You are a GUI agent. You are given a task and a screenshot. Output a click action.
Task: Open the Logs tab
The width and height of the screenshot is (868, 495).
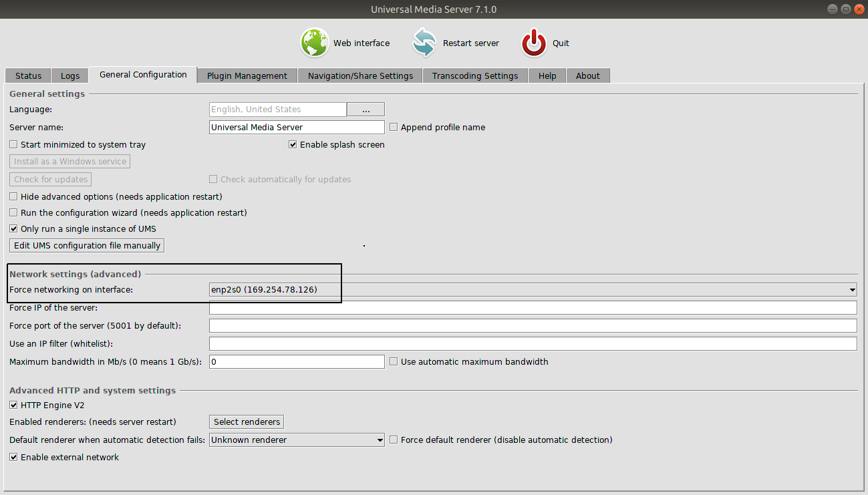pyautogui.click(x=70, y=75)
